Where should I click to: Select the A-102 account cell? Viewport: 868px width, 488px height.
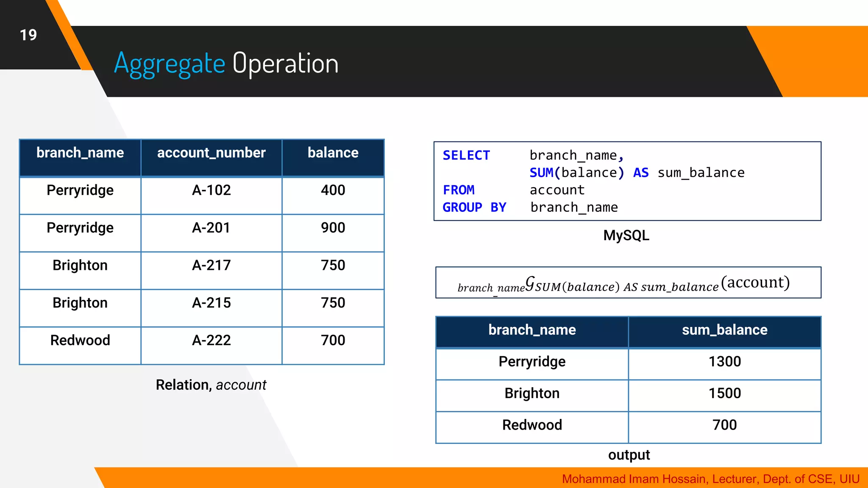click(211, 190)
